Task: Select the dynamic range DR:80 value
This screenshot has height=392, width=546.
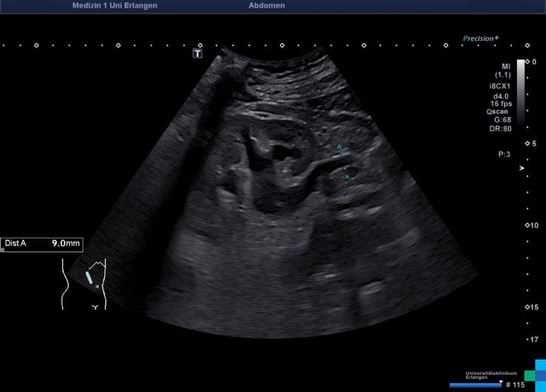Action: pyautogui.click(x=502, y=128)
